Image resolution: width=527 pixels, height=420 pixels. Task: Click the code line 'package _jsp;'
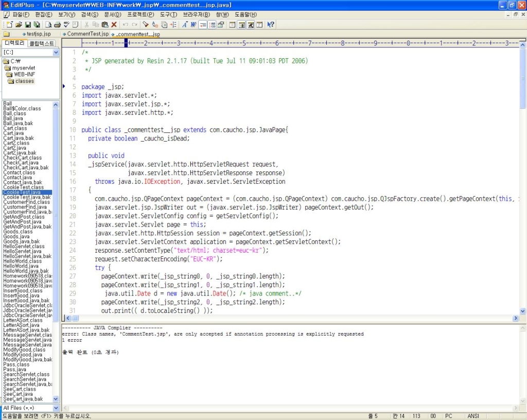[102, 86]
